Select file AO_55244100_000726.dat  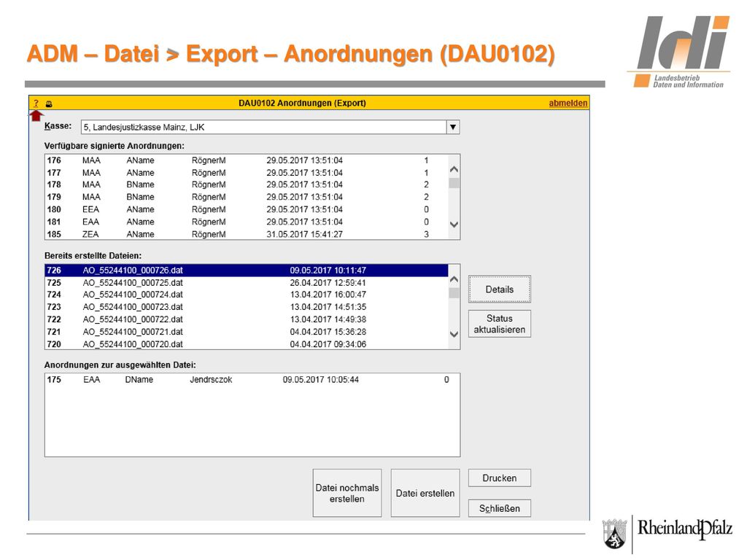(x=247, y=271)
